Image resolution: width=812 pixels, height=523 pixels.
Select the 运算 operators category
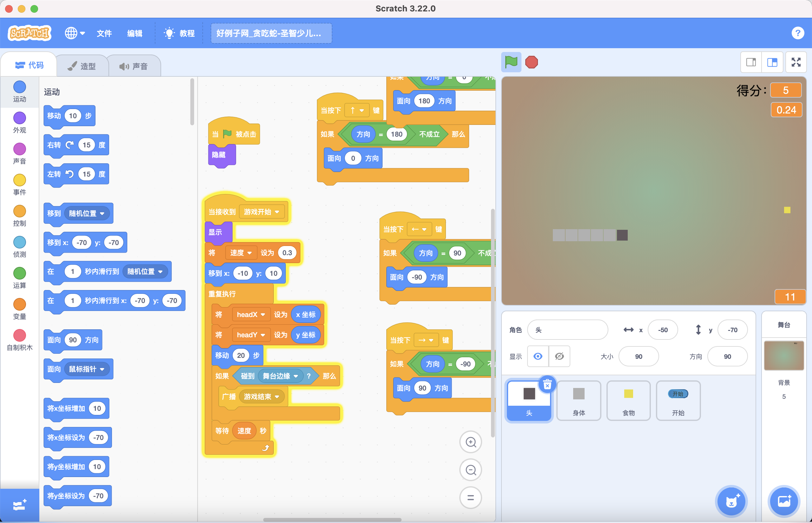[19, 278]
